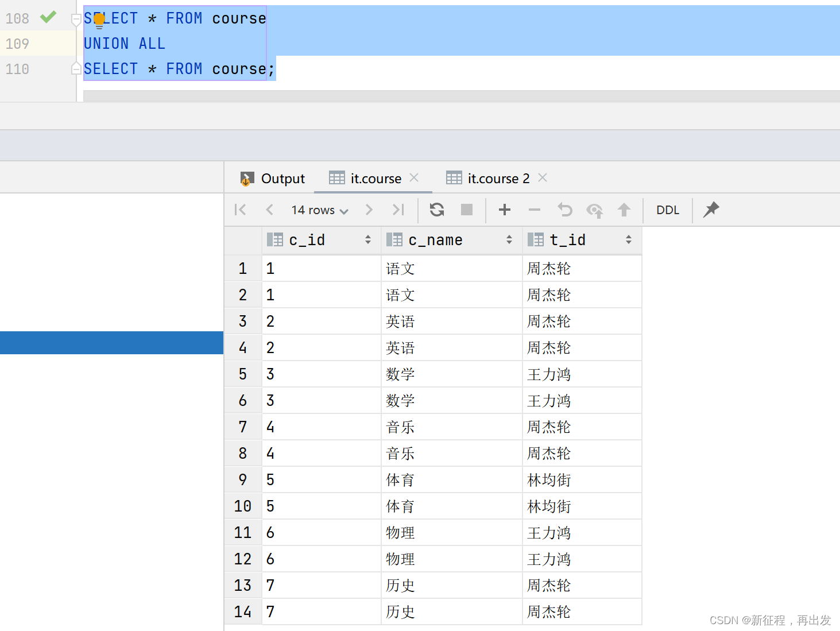Click t_id cell 周杰轮 in row 14
This screenshot has width=840, height=631.
582,611
